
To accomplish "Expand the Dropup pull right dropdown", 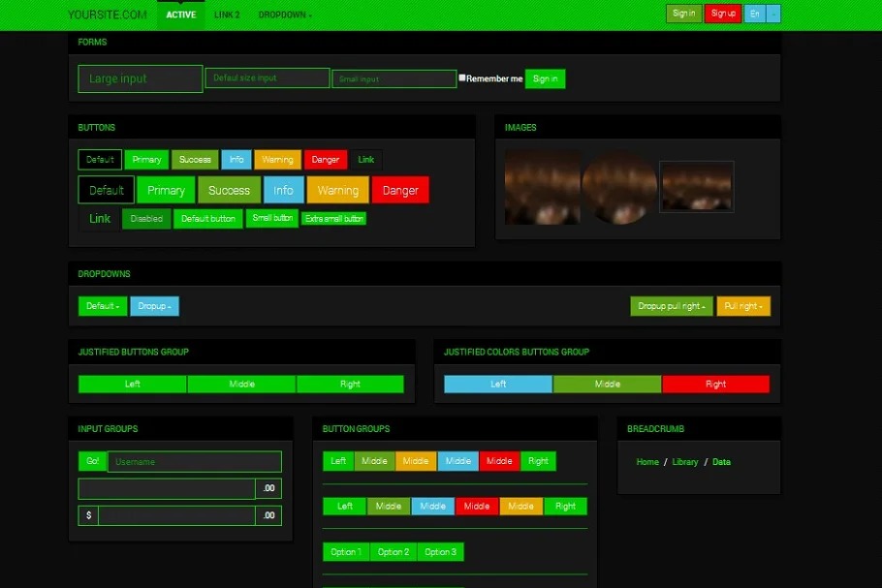I will [671, 306].
